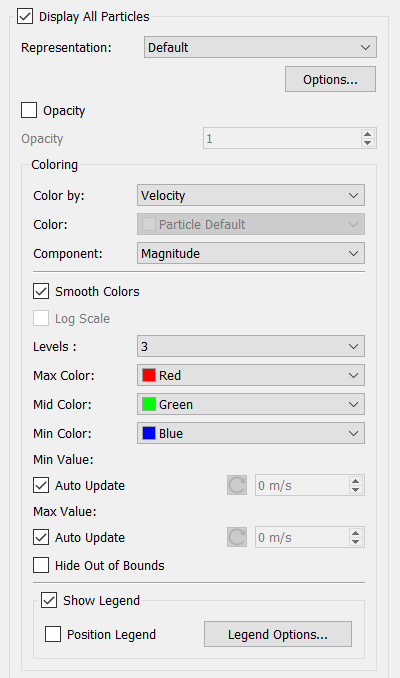Image resolution: width=400 pixels, height=678 pixels.
Task: Decrease the Min Value spinner
Action: [x=355, y=490]
